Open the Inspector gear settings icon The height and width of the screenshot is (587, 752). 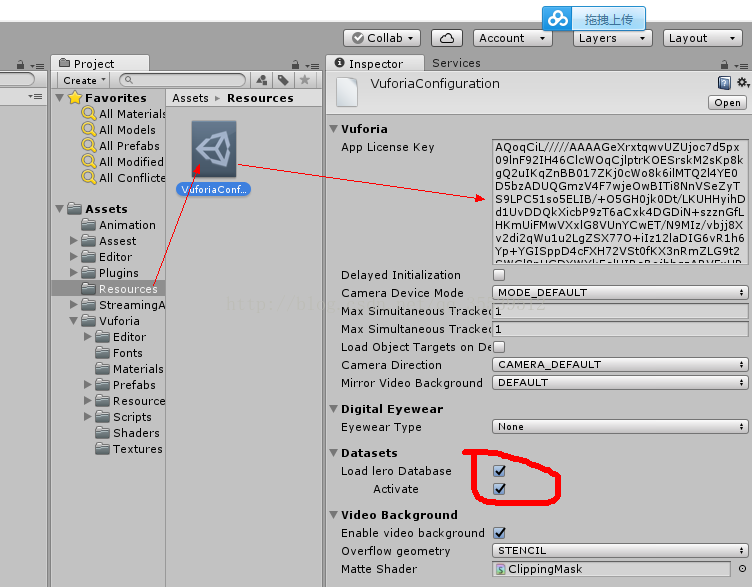[x=742, y=82]
